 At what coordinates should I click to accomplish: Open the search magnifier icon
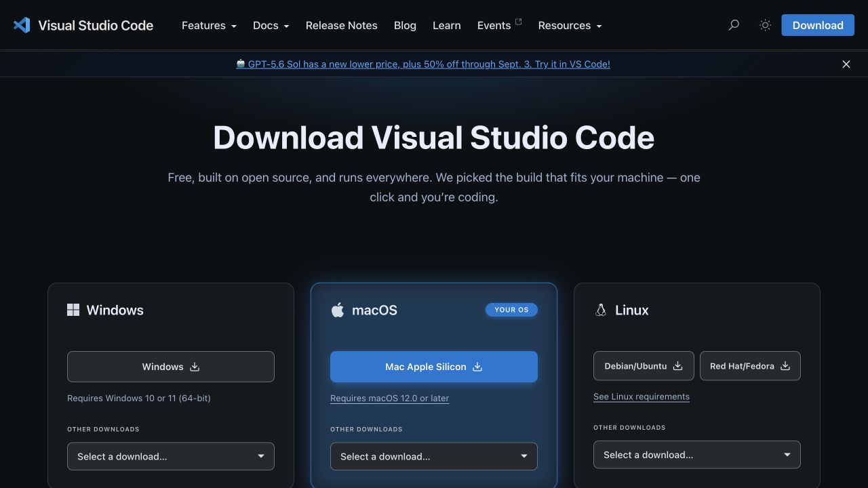point(734,25)
